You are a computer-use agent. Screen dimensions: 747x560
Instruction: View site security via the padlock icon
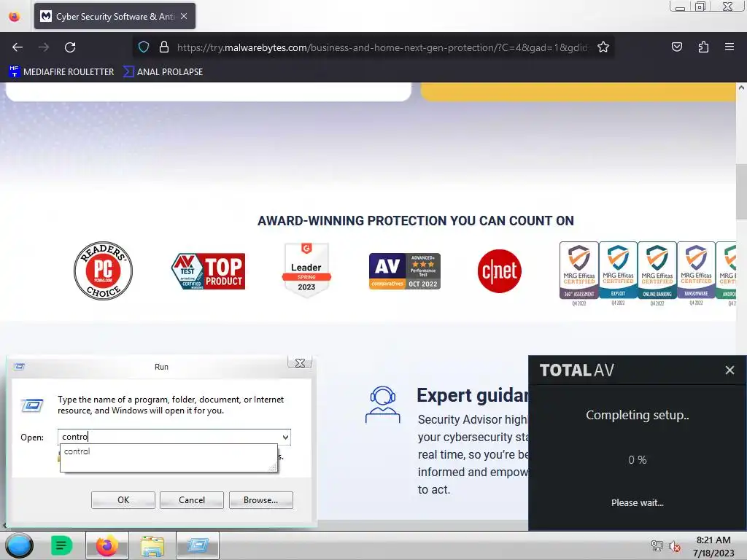click(x=164, y=47)
